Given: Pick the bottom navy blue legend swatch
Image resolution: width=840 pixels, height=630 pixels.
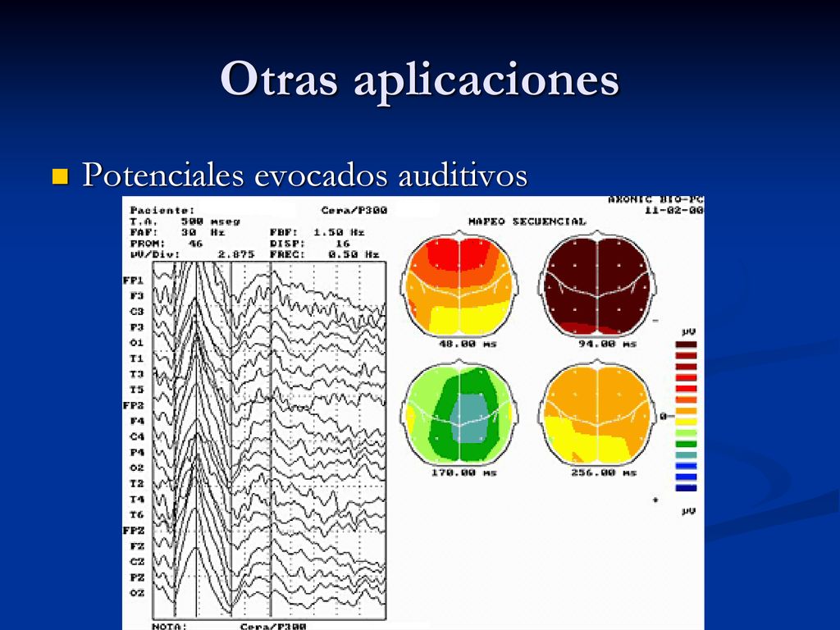Looking at the screenshot, I should [687, 487].
